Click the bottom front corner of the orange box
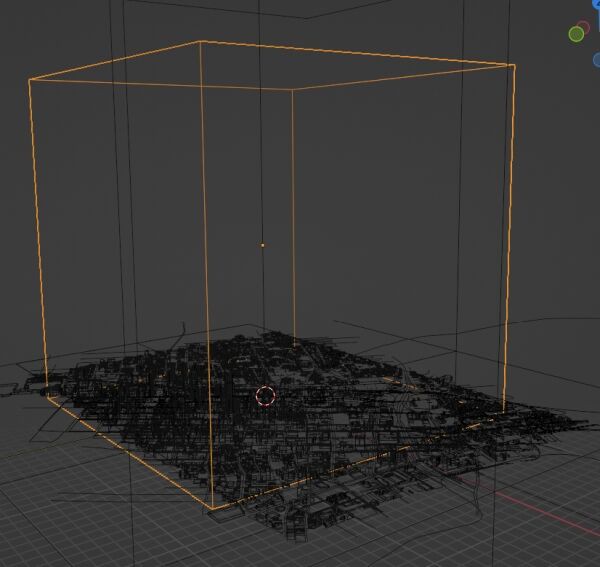The image size is (600, 567). click(213, 508)
